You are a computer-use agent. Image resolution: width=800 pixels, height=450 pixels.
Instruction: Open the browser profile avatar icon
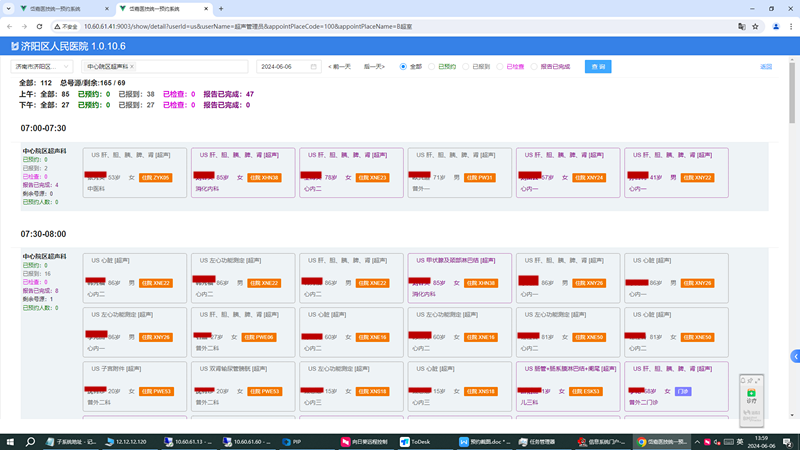[x=774, y=26]
